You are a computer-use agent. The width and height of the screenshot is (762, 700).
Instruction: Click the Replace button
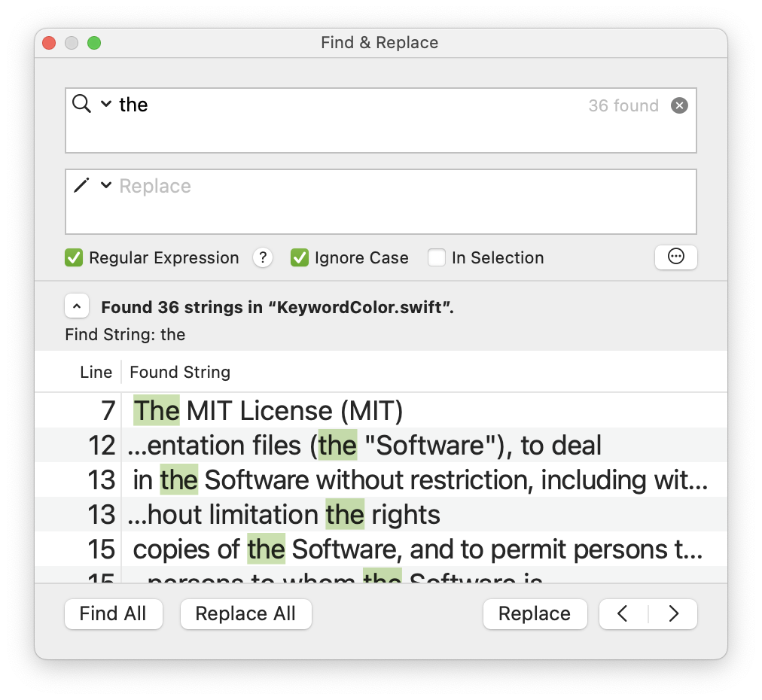point(535,613)
